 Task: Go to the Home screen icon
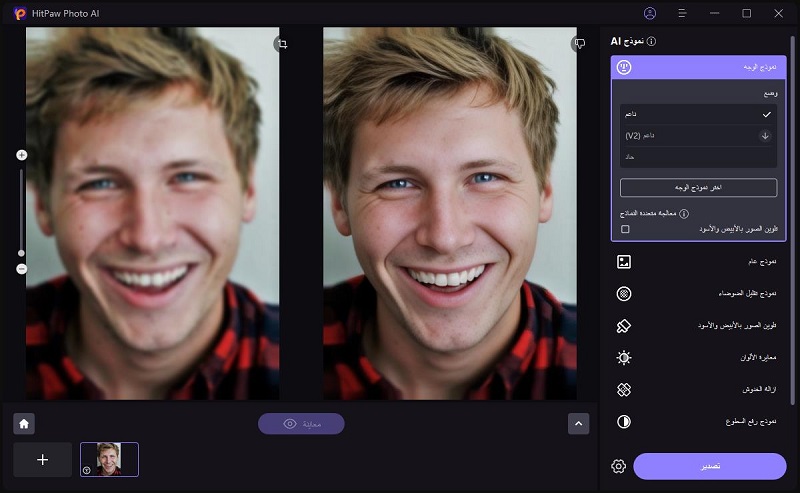pos(24,423)
